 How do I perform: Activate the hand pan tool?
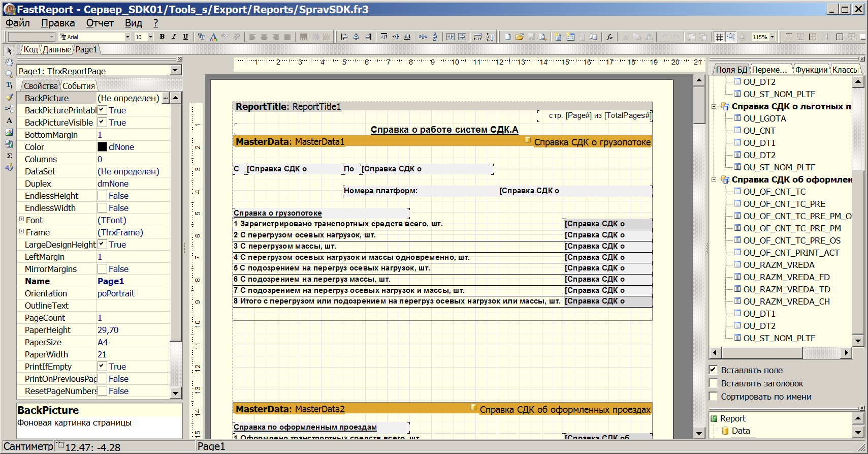pos(9,62)
